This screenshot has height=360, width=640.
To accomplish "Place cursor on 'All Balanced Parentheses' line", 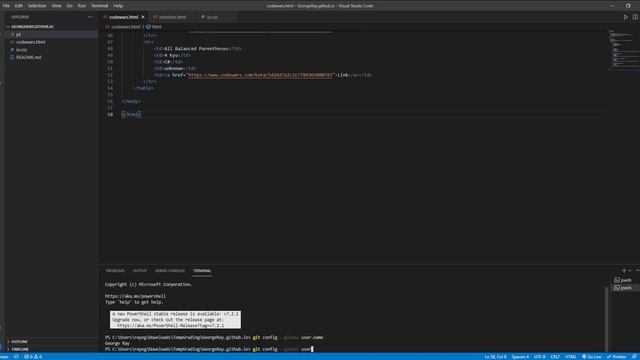I will [x=198, y=49].
